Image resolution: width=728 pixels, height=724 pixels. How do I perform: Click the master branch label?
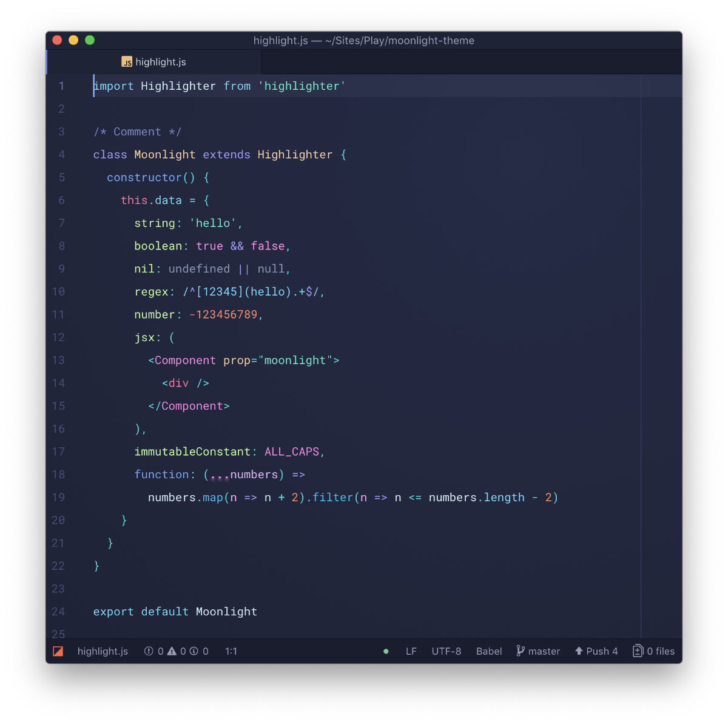544,651
